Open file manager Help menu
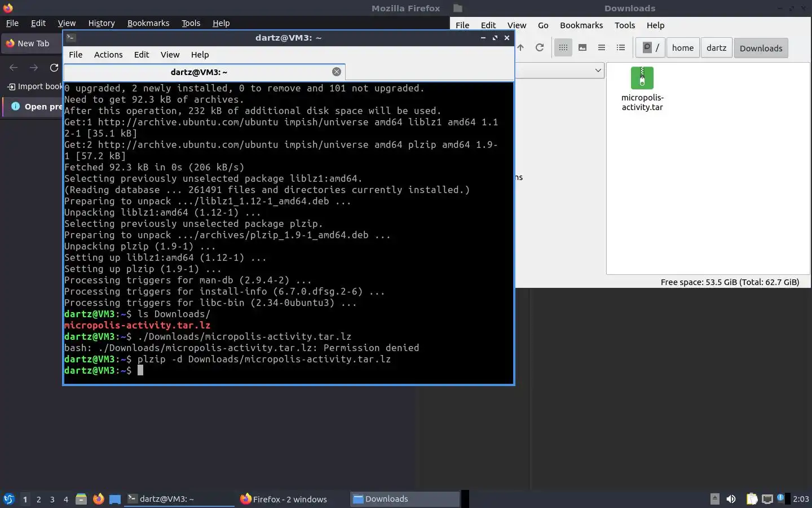Image resolution: width=812 pixels, height=508 pixels. pyautogui.click(x=655, y=25)
